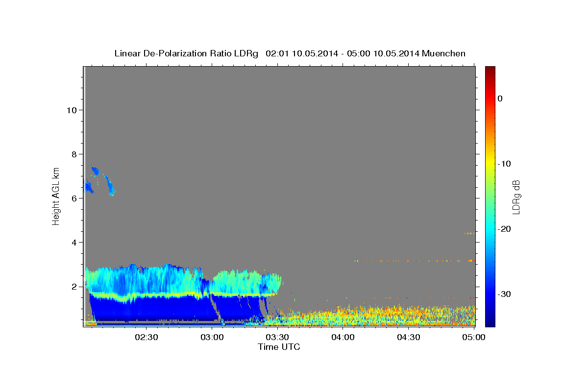The image size is (588, 392).
Task: Click the 'LDRg dB' colorbar label
Action: [x=516, y=197]
